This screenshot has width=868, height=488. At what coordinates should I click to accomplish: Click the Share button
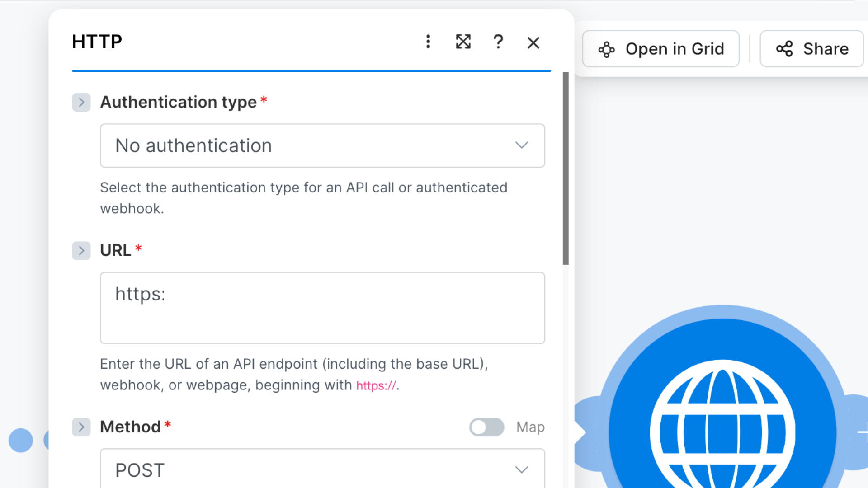click(812, 49)
